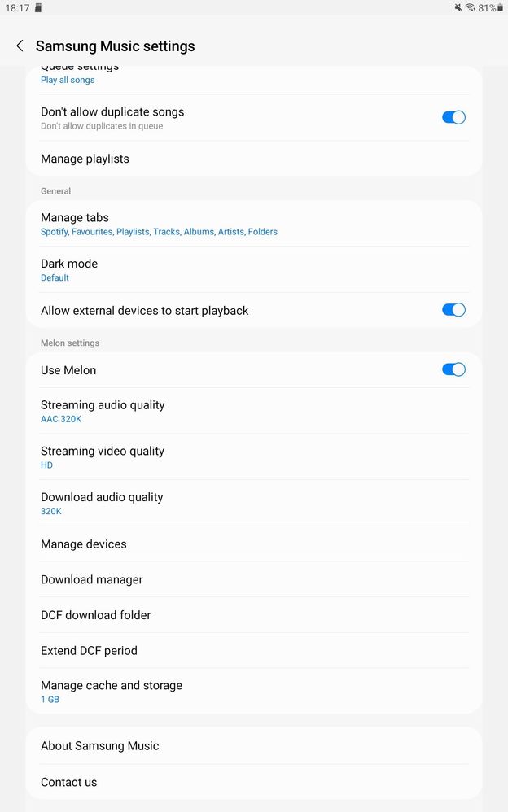This screenshot has width=508, height=812.
Task: Open Download manager
Action: (x=254, y=579)
